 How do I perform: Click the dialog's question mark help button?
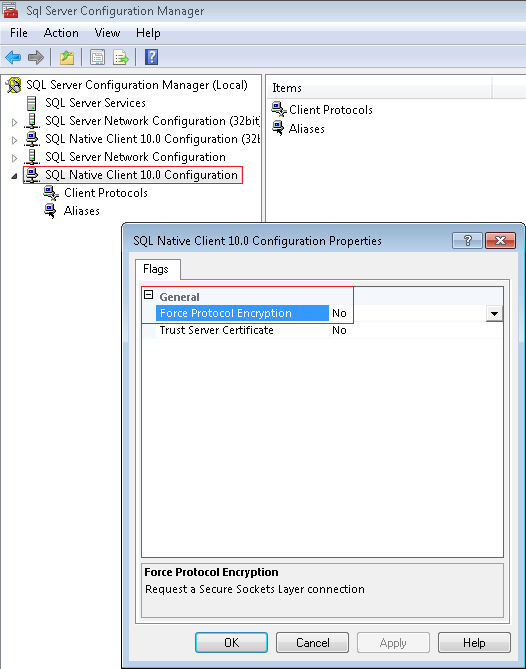[467, 241]
